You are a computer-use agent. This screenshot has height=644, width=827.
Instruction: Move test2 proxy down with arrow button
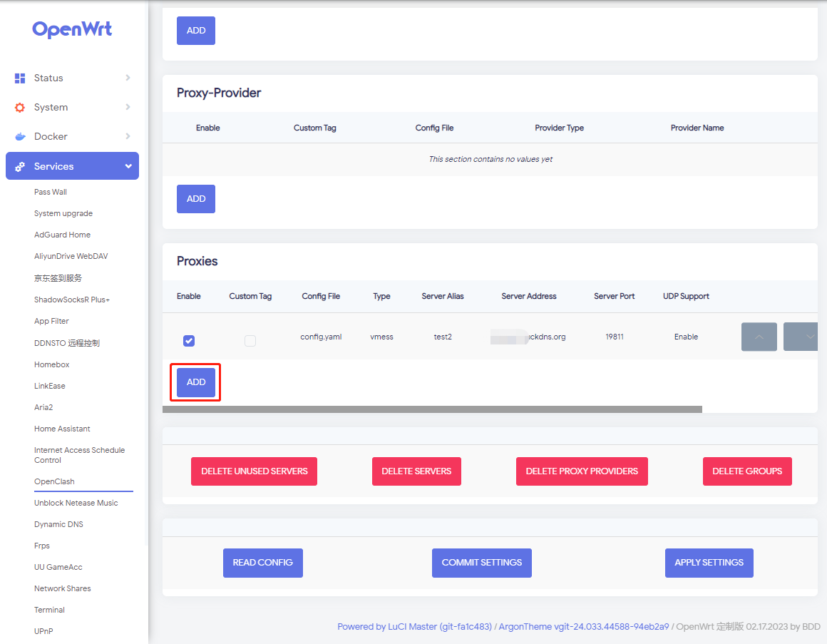(801, 337)
